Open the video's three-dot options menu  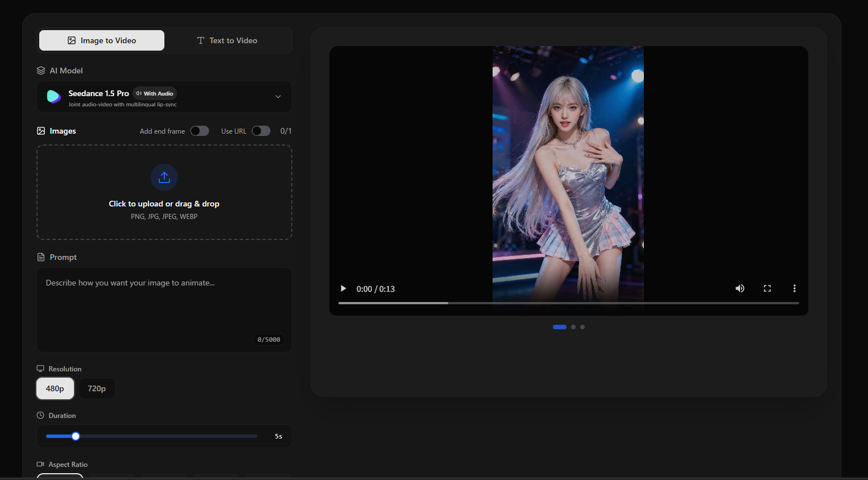click(x=794, y=288)
